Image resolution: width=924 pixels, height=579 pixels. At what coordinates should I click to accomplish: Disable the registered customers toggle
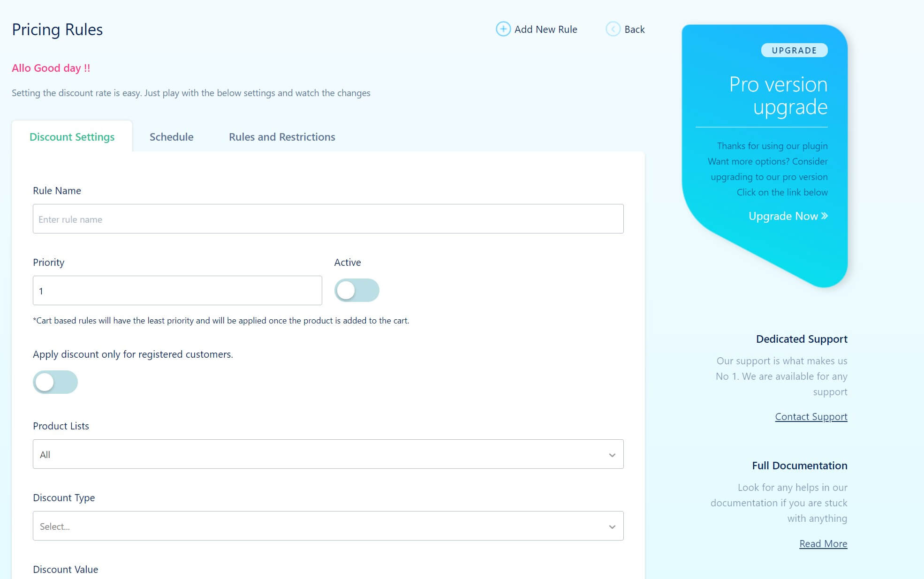coord(55,382)
